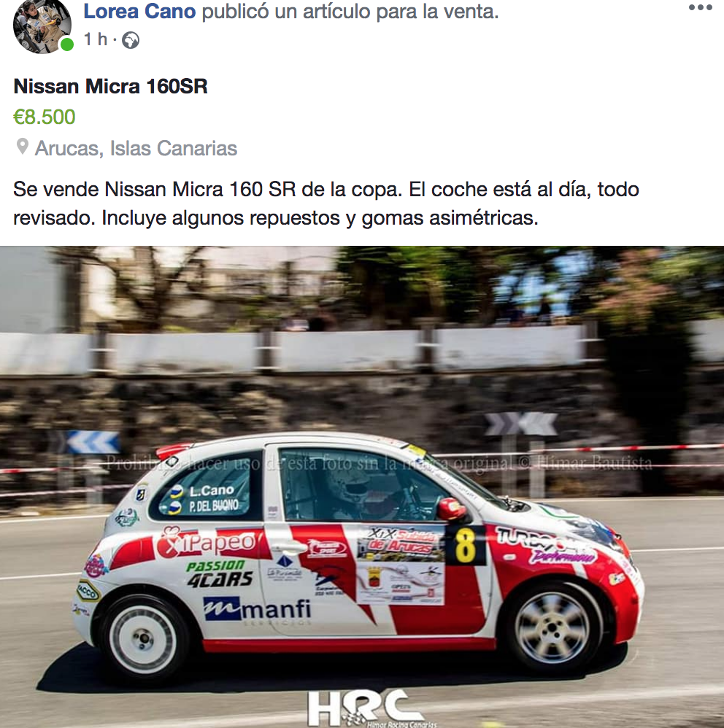Click the '1 h' post timestamp
This screenshot has width=724, height=728.
pos(95,40)
